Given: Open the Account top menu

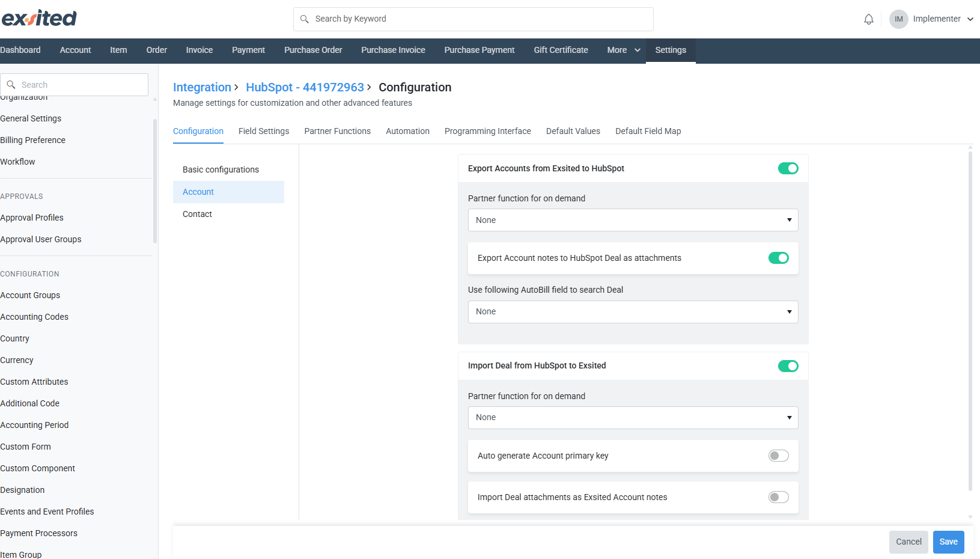Looking at the screenshot, I should (x=75, y=50).
